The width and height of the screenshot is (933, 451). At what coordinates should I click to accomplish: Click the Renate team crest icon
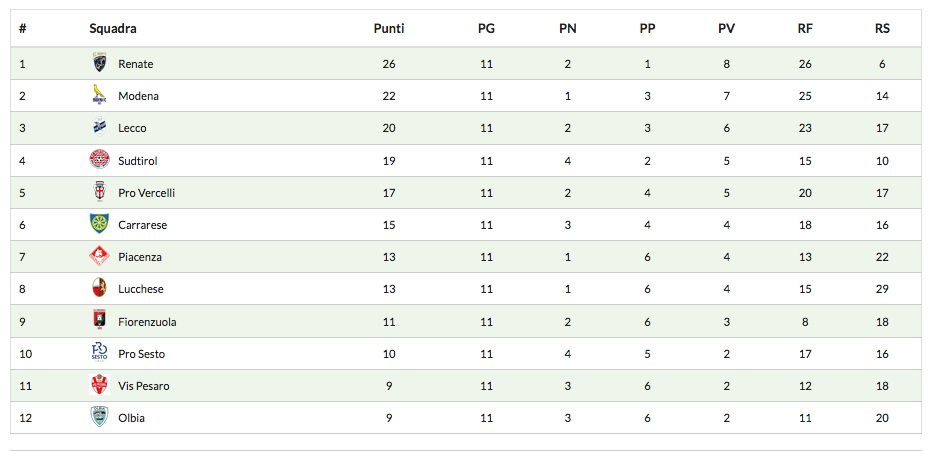(99, 63)
